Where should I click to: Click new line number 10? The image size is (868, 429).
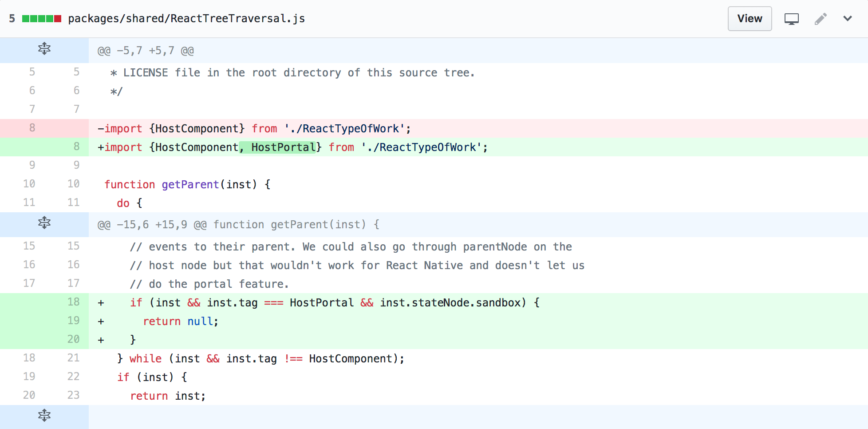pyautogui.click(x=73, y=184)
